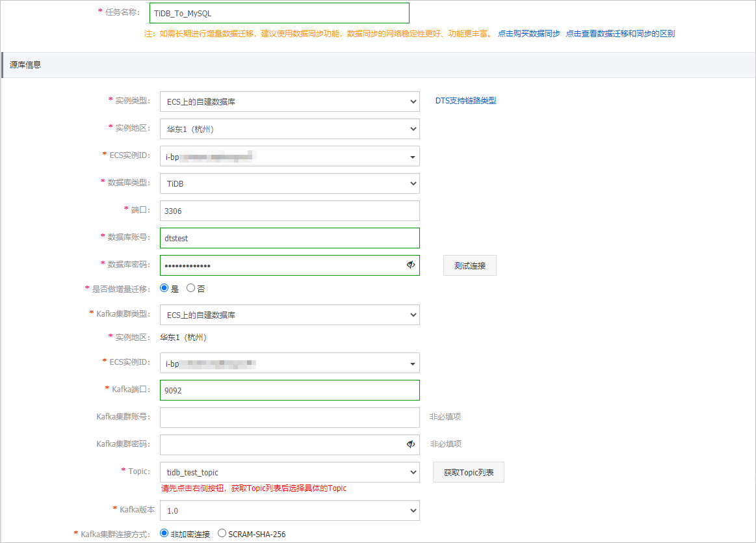This screenshot has height=543, width=756.
Task: Toggle visibility of the database password
Action: pos(410,265)
